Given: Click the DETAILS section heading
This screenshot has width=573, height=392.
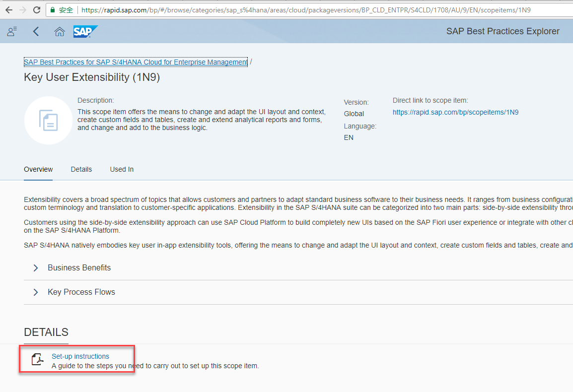Looking at the screenshot, I should pos(46,332).
